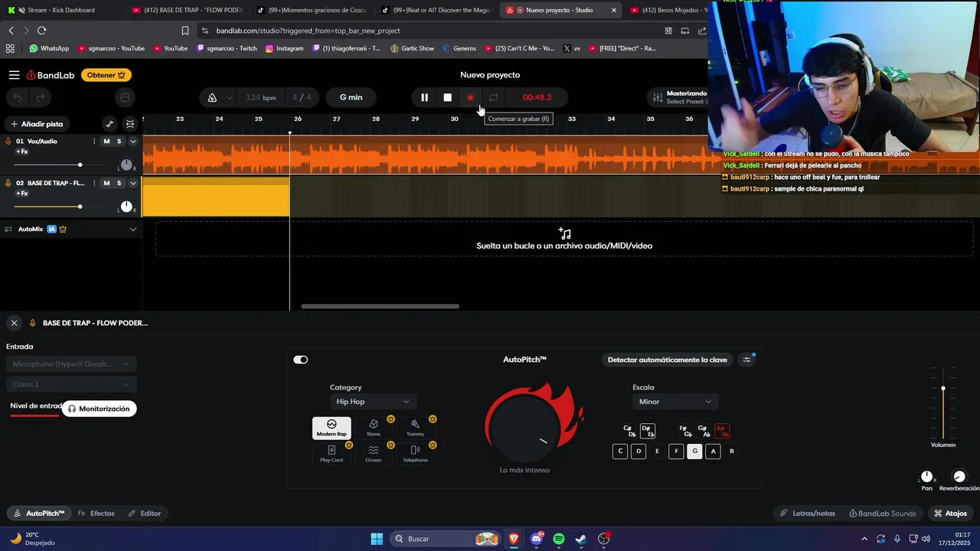Open more options for 02 BASE DE TRAP track
Screen dimensions: 980x551
94,184
